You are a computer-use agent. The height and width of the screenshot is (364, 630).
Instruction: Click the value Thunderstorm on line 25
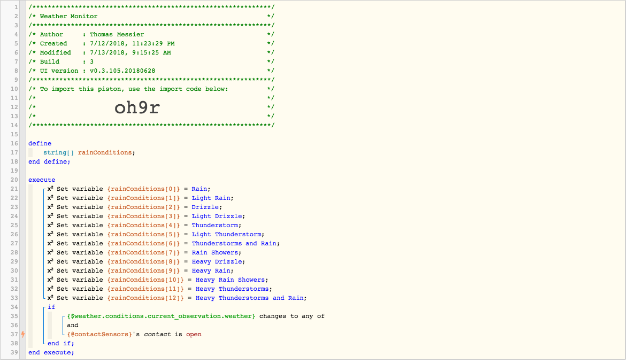point(215,226)
